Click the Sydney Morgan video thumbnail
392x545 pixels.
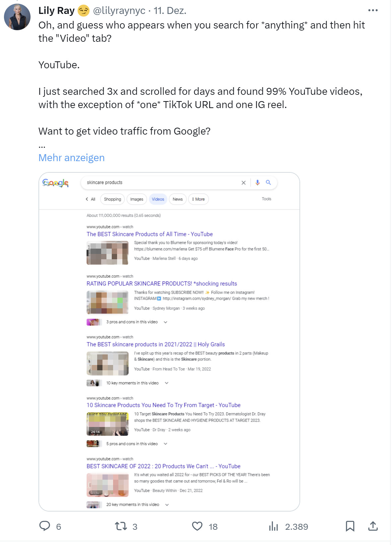click(x=107, y=302)
